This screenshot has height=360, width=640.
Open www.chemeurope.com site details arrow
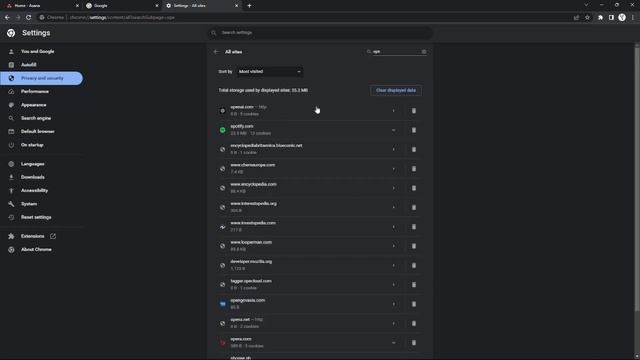tap(393, 169)
